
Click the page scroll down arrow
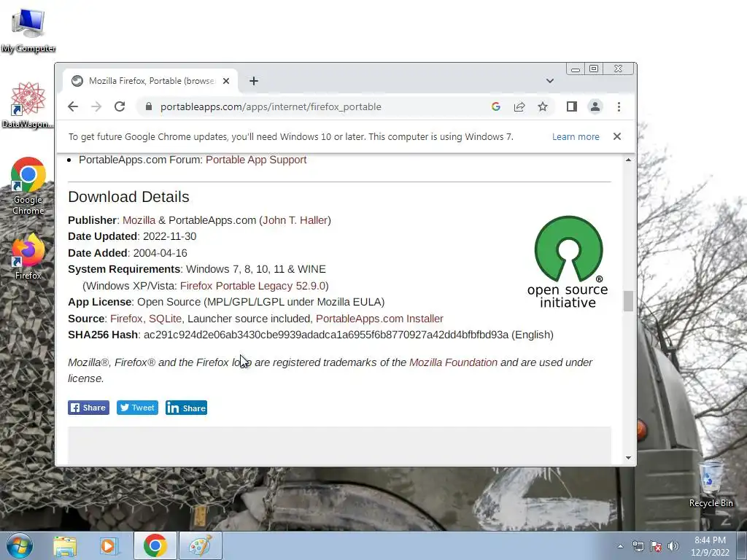point(628,458)
